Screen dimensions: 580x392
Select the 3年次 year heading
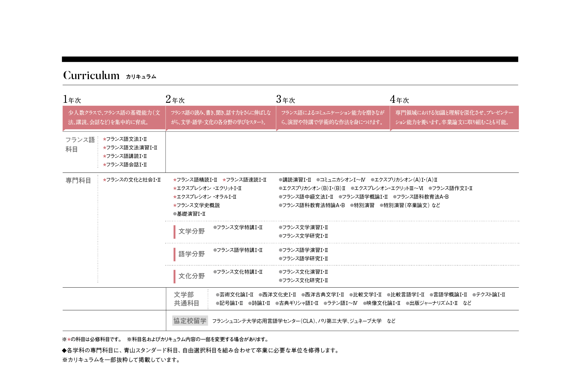286,99
